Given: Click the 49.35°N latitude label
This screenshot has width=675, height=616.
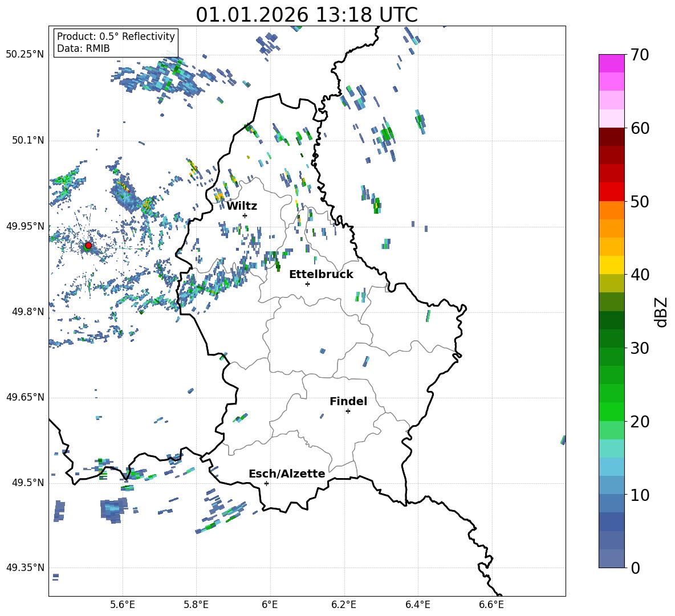Looking at the screenshot, I should [x=25, y=568].
